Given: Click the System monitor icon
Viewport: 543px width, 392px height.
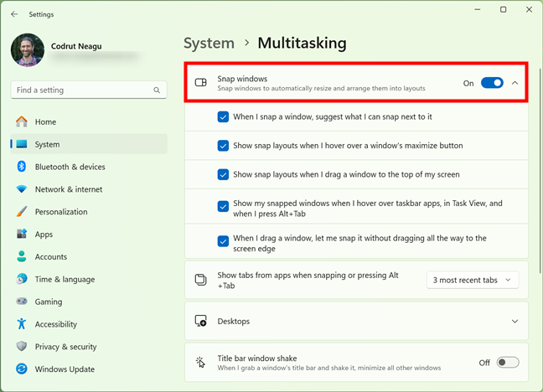Looking at the screenshot, I should 22,144.
